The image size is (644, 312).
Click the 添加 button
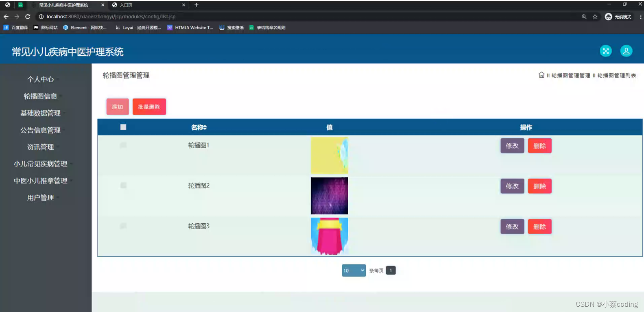118,107
